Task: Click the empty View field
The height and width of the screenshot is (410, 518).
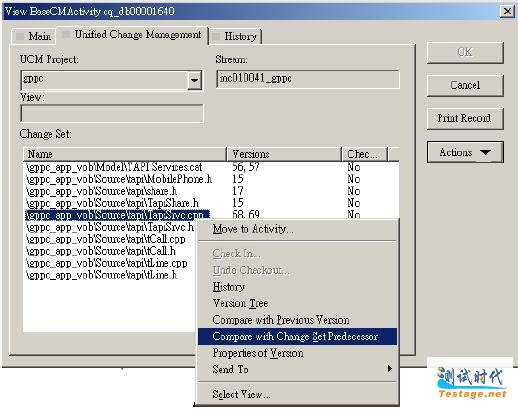Action: click(x=112, y=113)
